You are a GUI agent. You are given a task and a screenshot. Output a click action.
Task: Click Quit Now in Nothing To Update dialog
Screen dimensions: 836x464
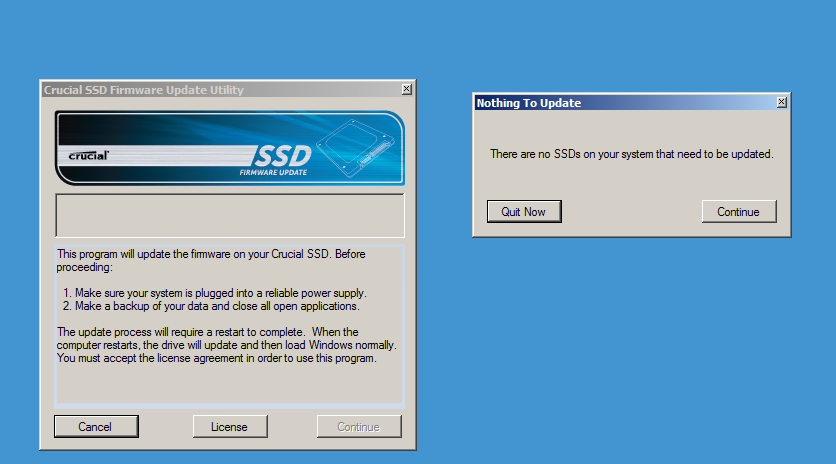tap(524, 212)
